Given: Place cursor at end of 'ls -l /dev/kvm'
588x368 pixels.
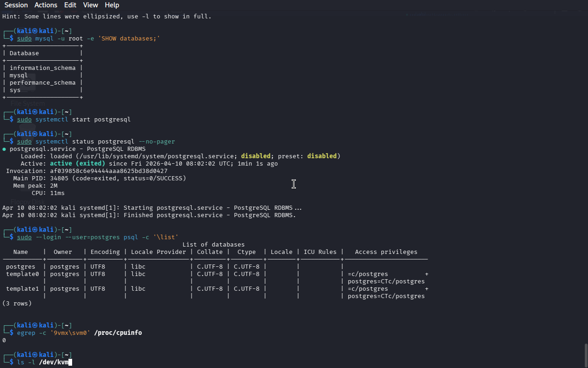Looking at the screenshot, I should point(70,362).
